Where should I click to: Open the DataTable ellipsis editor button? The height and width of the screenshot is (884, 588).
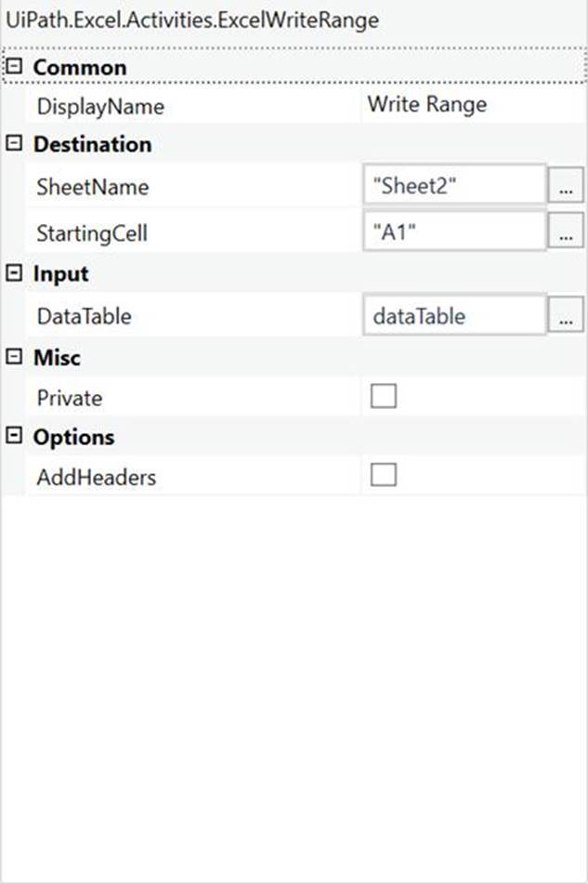[566, 317]
